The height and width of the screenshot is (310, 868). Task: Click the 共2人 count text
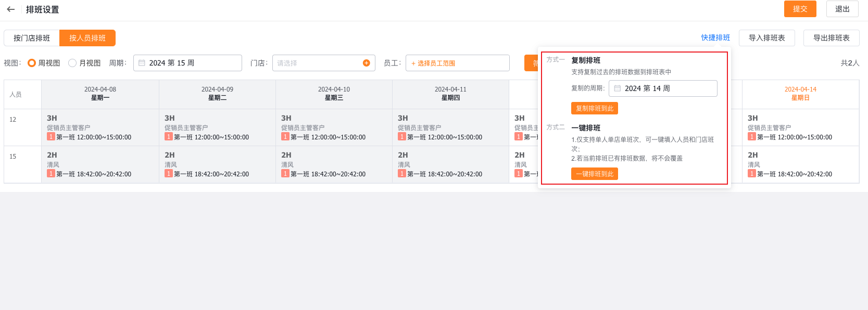click(x=850, y=63)
